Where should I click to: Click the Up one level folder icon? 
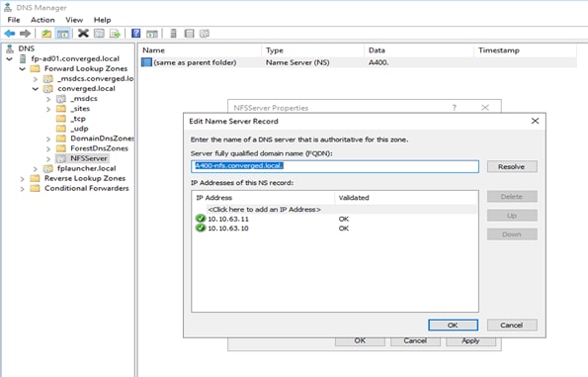46,34
